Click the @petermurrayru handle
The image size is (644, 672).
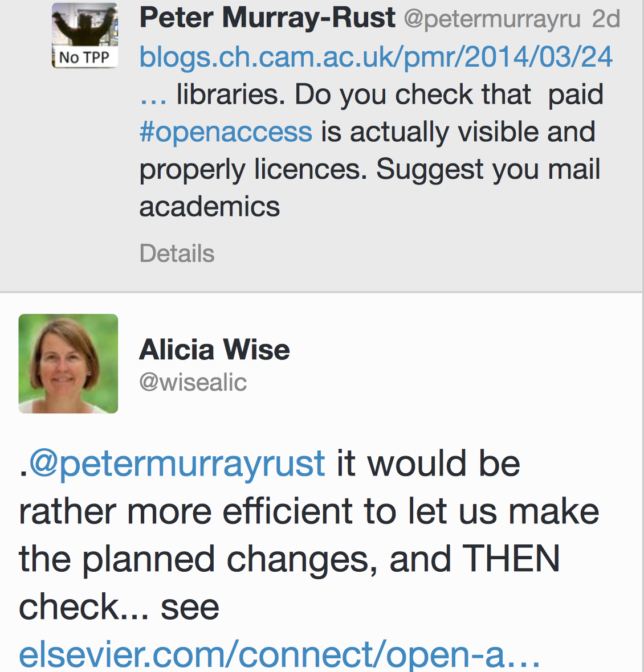(492, 19)
